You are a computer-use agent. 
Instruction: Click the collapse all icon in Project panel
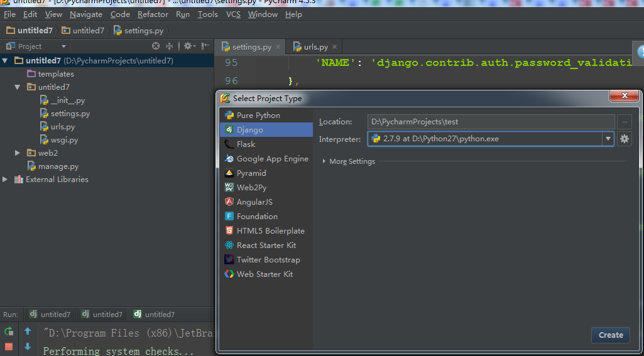[169, 46]
